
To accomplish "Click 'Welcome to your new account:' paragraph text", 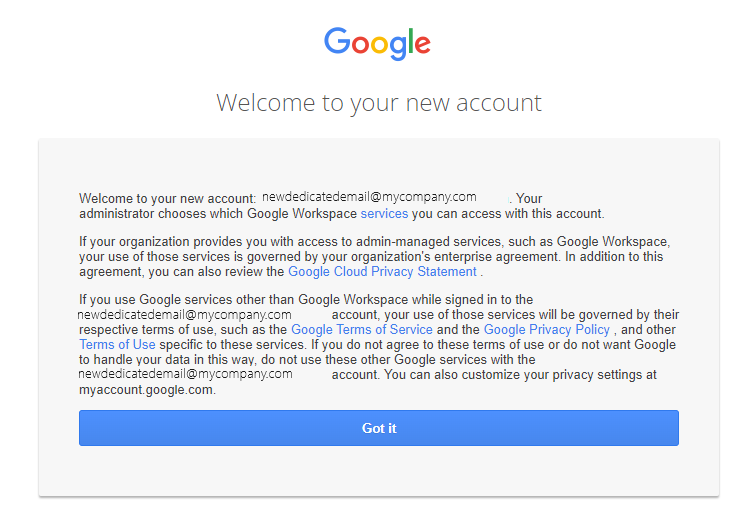I will [168, 198].
